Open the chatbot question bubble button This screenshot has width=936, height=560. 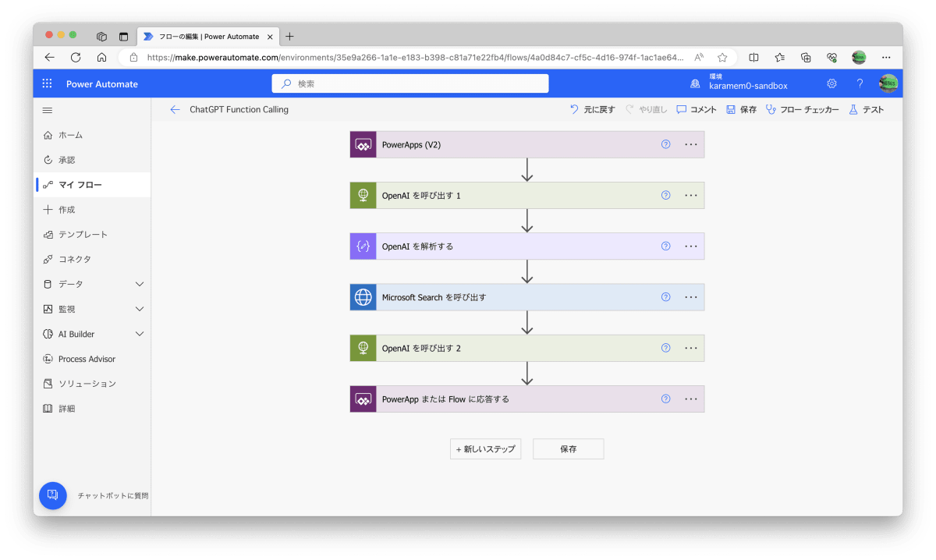(x=53, y=495)
